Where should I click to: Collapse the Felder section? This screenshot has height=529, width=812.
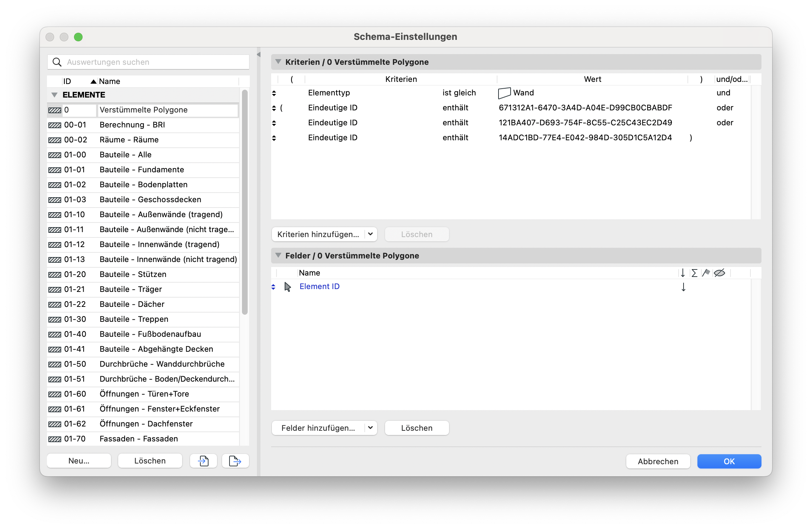coord(278,256)
